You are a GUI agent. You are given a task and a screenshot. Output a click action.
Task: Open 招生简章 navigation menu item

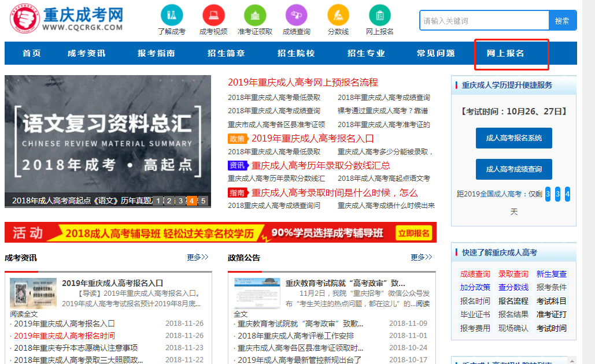pyautogui.click(x=226, y=53)
